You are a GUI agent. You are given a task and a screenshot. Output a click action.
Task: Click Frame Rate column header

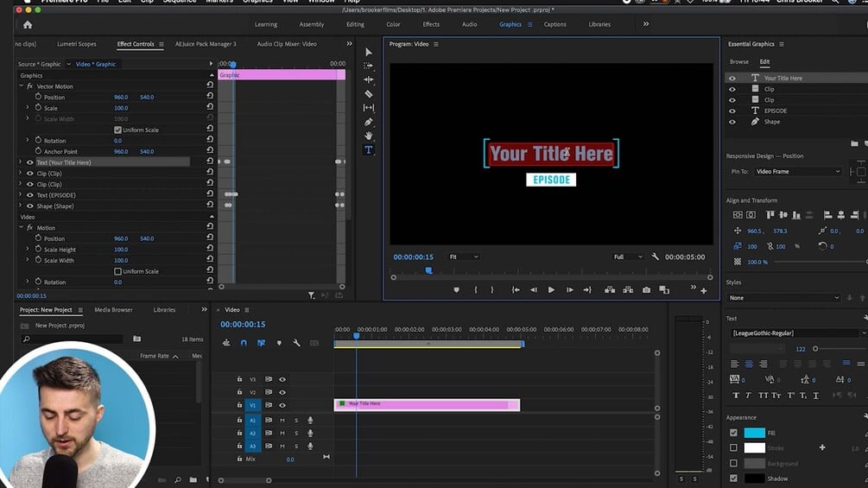[x=155, y=356]
